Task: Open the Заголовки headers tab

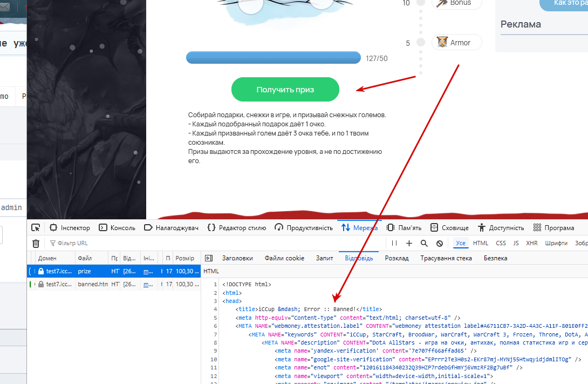Action: point(237,258)
